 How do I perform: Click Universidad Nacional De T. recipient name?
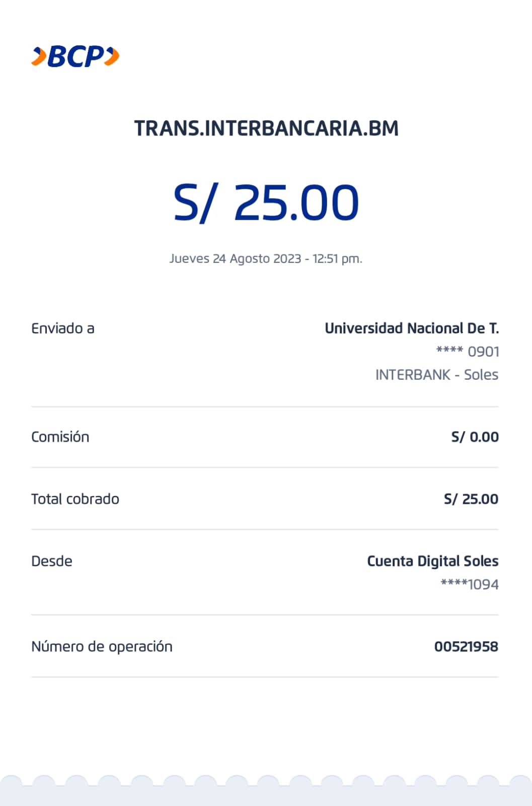pos(411,328)
